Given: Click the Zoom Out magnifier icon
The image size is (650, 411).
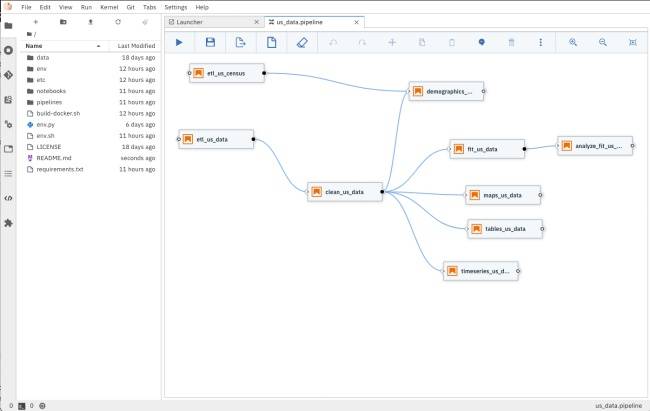Looking at the screenshot, I should coord(603,42).
